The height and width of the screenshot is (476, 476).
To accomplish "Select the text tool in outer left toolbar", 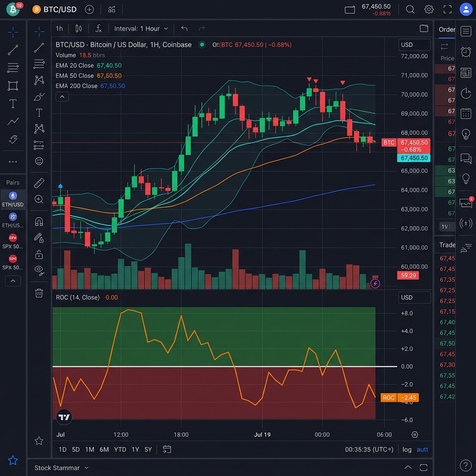I will 13,104.
